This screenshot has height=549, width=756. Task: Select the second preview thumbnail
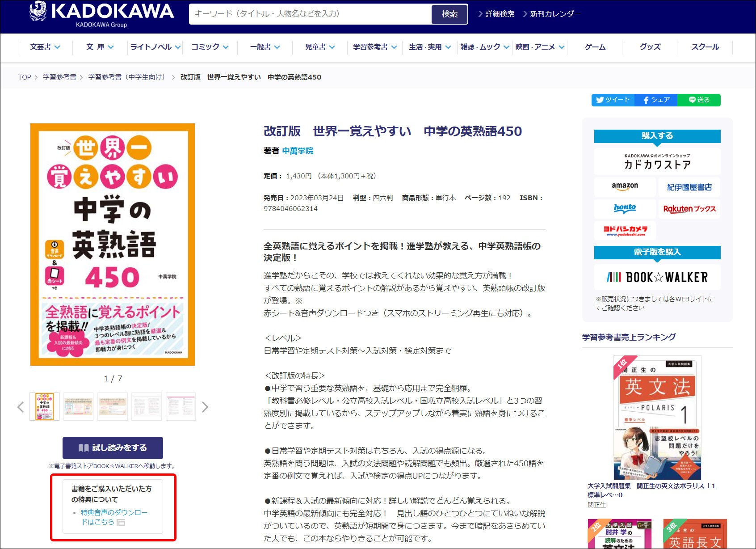pos(79,406)
